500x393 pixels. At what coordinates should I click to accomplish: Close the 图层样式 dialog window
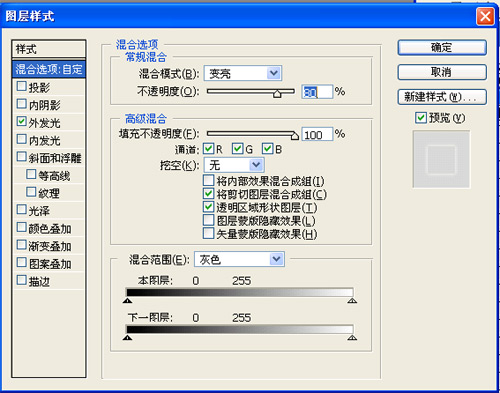[x=485, y=16]
